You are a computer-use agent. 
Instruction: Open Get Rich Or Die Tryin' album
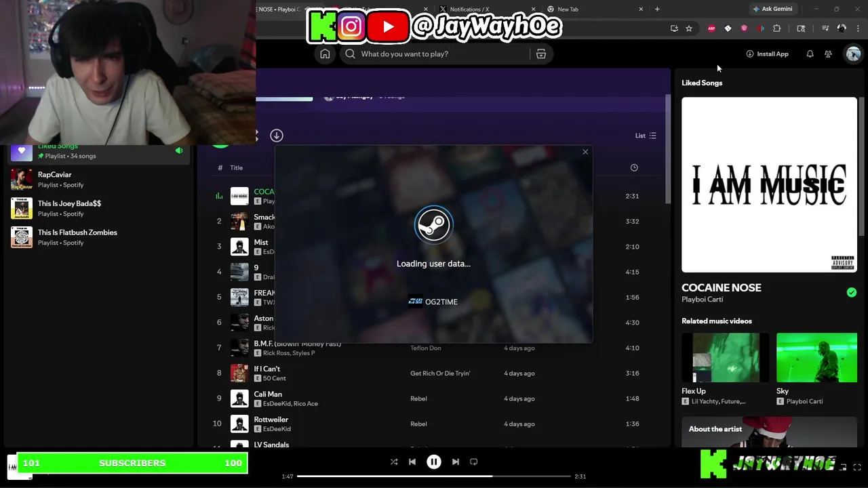(x=440, y=373)
